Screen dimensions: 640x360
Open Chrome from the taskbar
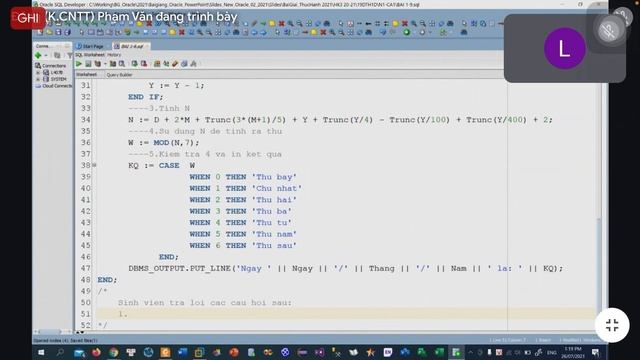pyautogui.click(x=113, y=352)
